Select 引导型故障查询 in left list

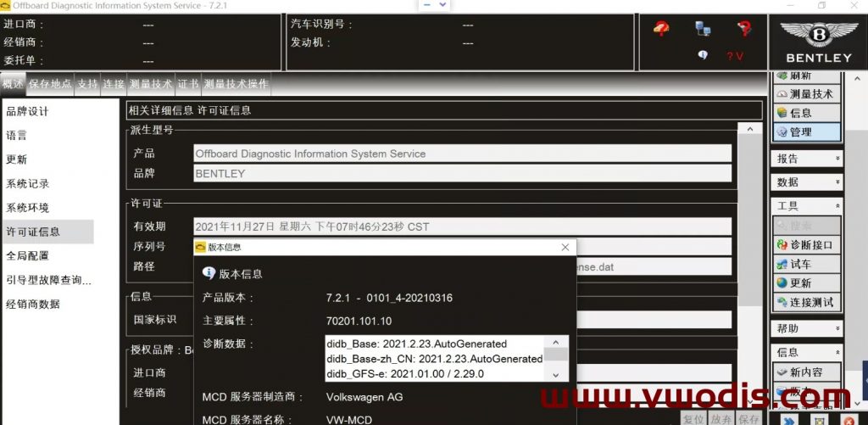pos(47,280)
